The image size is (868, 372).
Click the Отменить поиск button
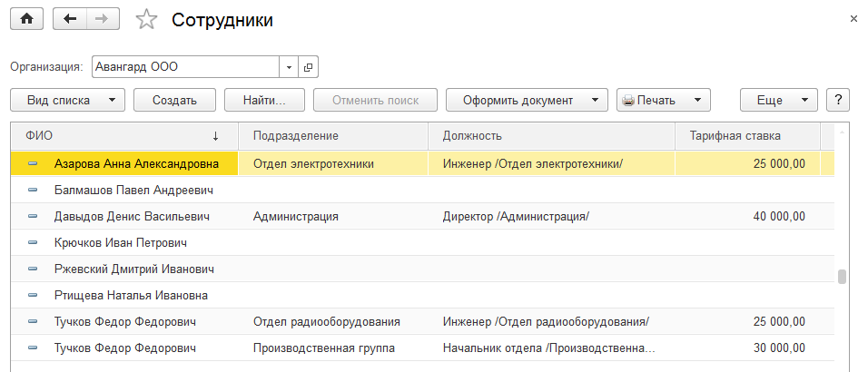[x=375, y=100]
